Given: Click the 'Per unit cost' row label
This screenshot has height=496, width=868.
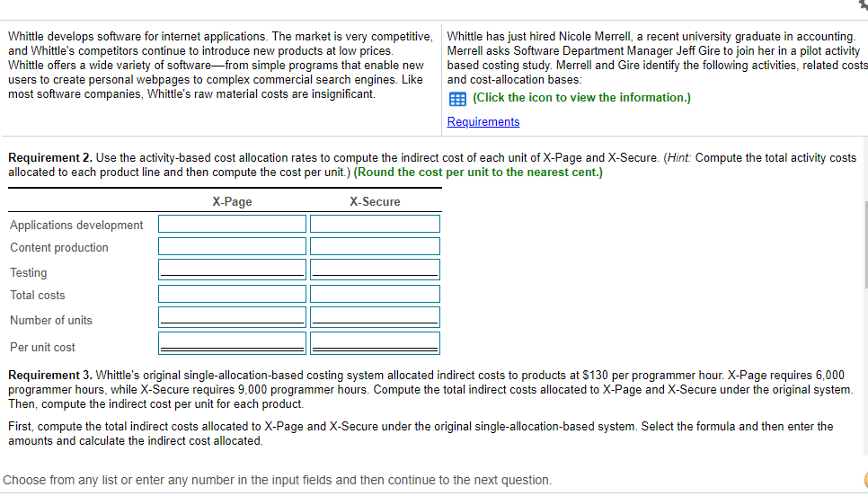Looking at the screenshot, I should 42,347.
